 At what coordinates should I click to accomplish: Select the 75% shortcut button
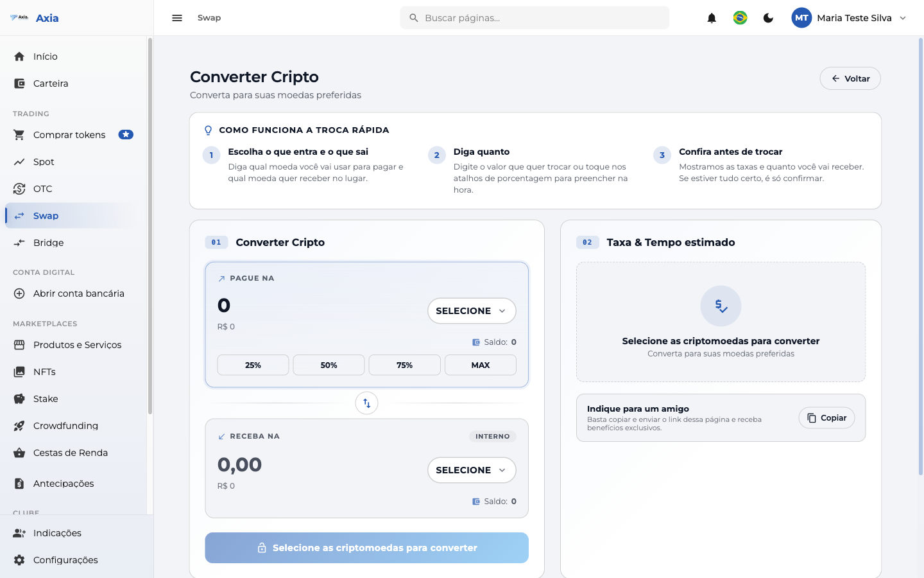coord(404,365)
